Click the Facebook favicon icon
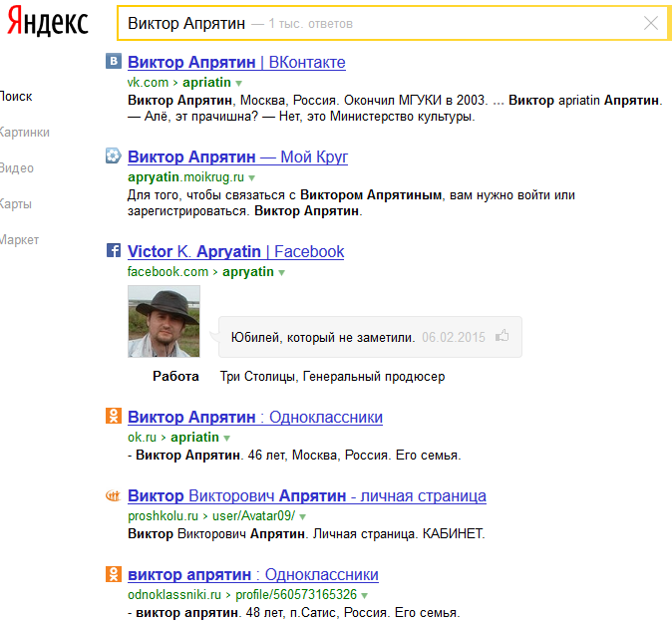 click(x=114, y=251)
